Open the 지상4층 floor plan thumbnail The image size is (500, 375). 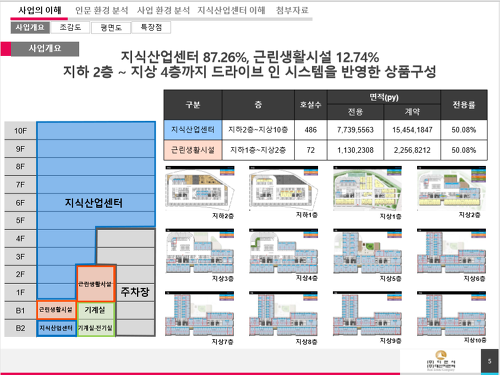pos(284,251)
